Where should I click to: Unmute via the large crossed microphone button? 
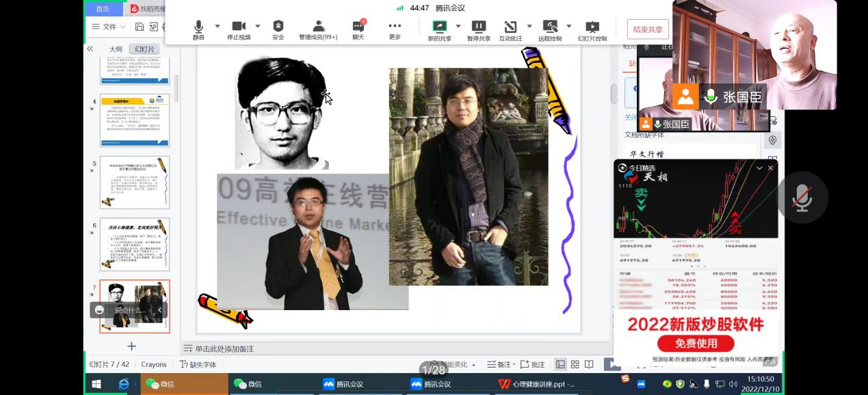(802, 199)
